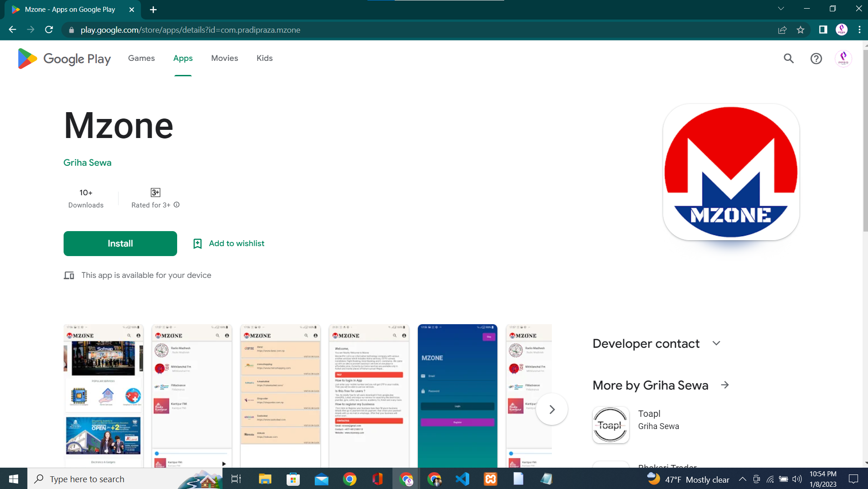Open the tab search dropdown chevron
The width and height of the screenshot is (868, 489).
click(x=781, y=9)
